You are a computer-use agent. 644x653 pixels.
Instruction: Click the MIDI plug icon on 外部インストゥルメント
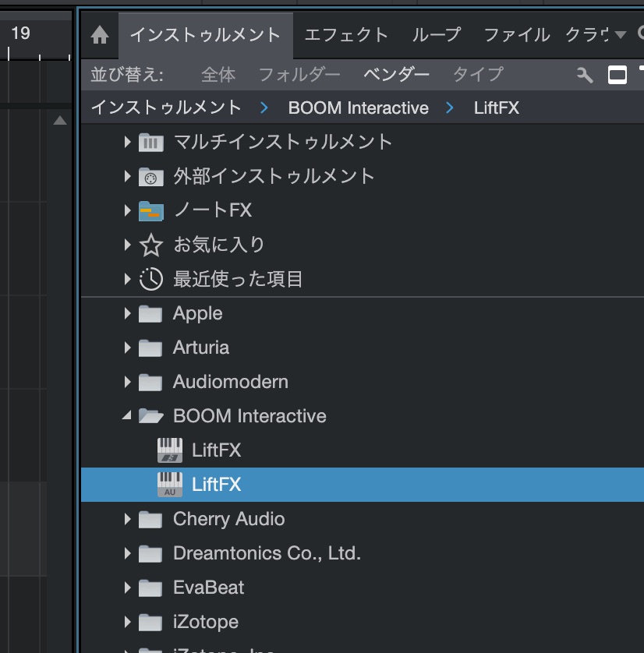click(150, 176)
